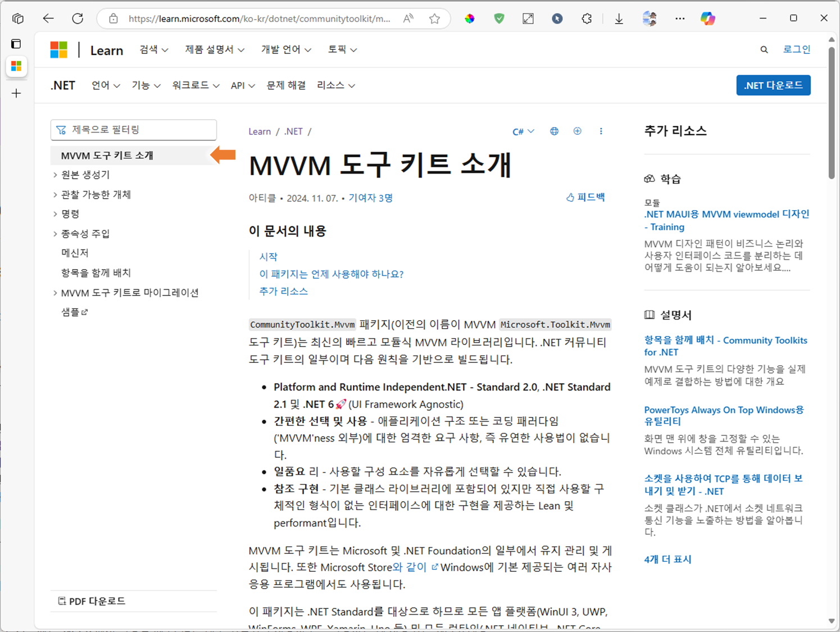This screenshot has height=632, width=840.
Task: Click the add-to-collection plus circle icon
Action: coord(577,131)
